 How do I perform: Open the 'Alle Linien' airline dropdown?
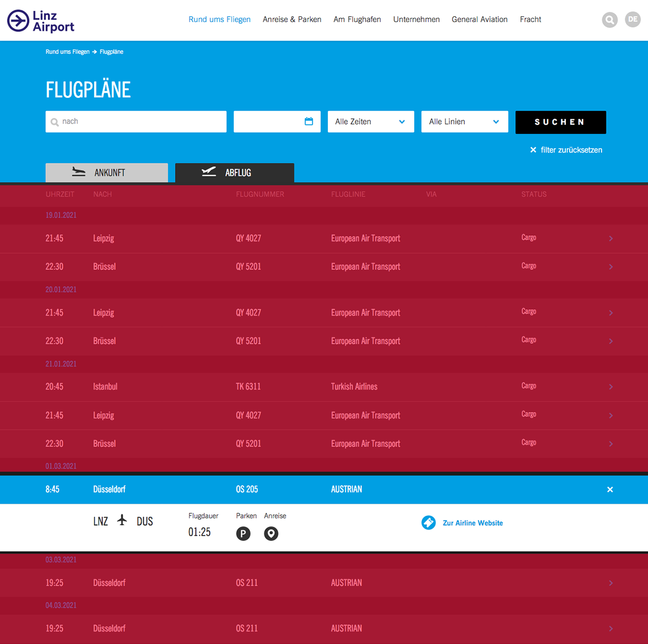click(x=464, y=121)
